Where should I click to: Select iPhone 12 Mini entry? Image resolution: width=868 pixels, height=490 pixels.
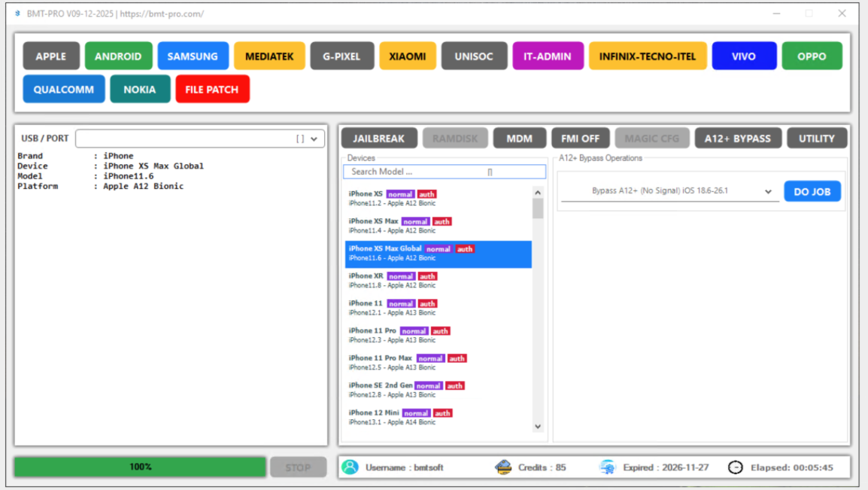tap(438, 417)
